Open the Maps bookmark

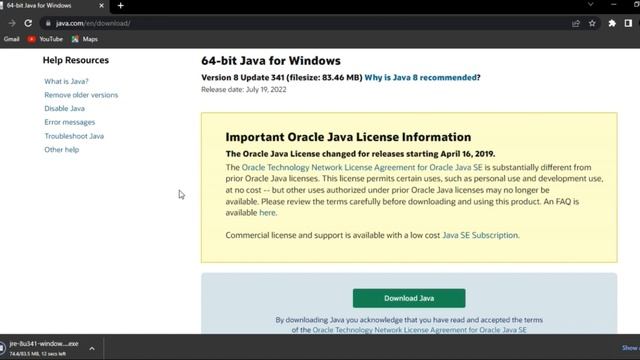(x=84, y=39)
